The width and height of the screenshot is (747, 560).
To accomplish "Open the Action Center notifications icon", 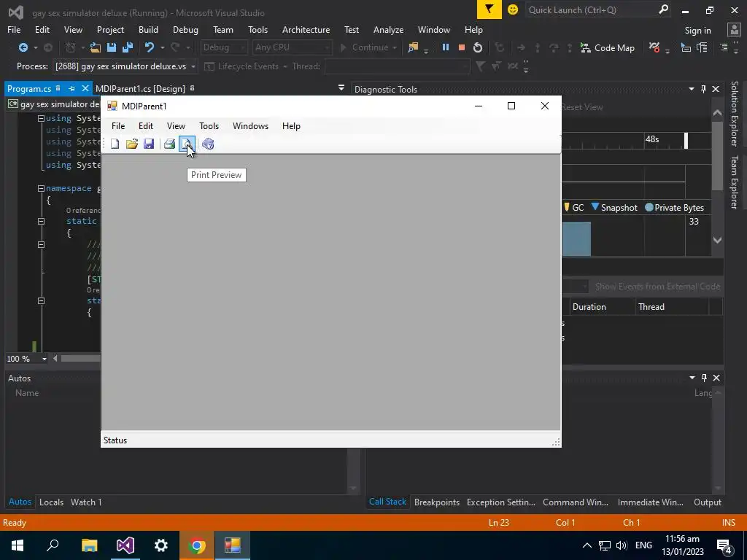I will tap(724, 545).
